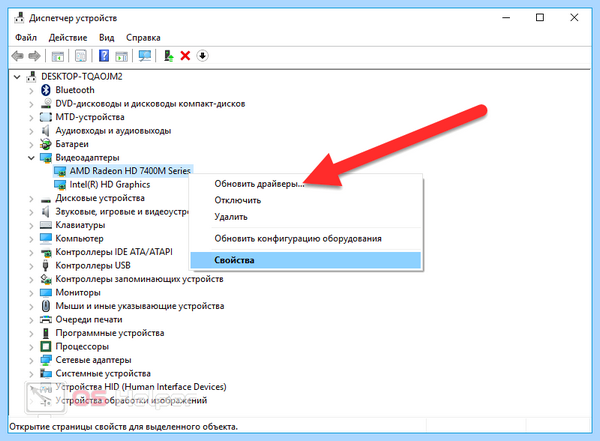Click the Контроллеры USB plug icon
600x441 pixels.
[x=46, y=265]
